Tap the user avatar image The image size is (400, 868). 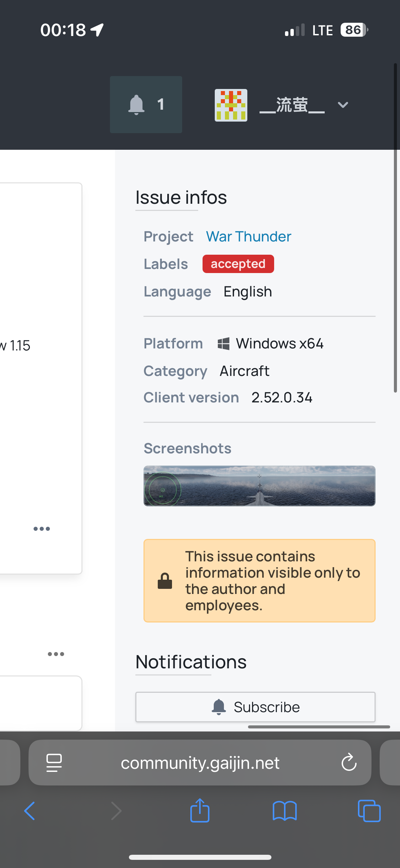(x=231, y=105)
